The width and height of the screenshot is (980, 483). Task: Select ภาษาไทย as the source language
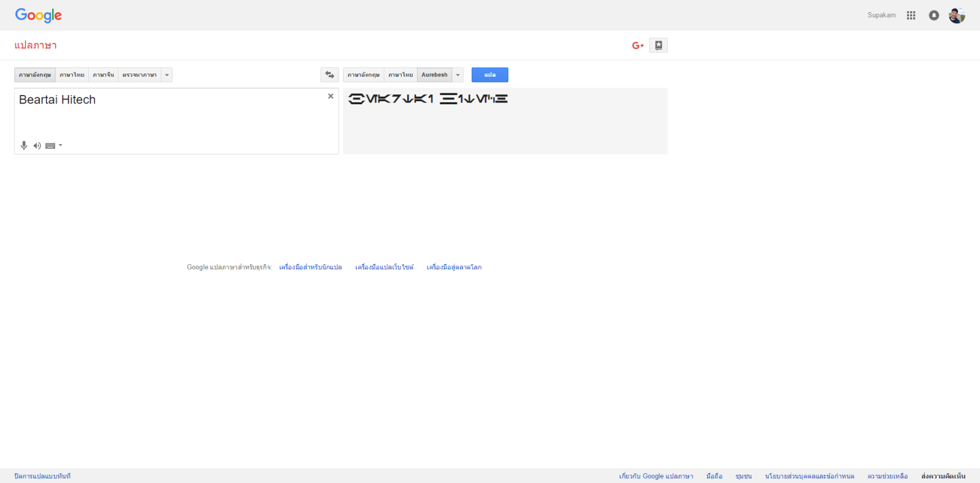(72, 75)
